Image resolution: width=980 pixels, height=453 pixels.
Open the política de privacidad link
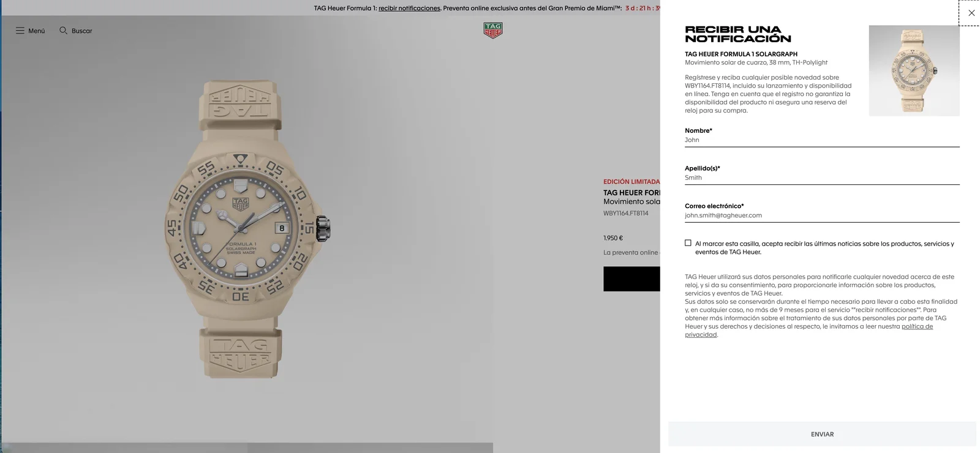point(809,331)
